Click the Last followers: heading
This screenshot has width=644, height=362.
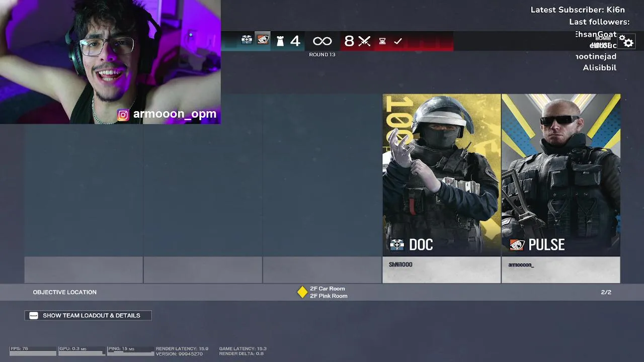(599, 22)
